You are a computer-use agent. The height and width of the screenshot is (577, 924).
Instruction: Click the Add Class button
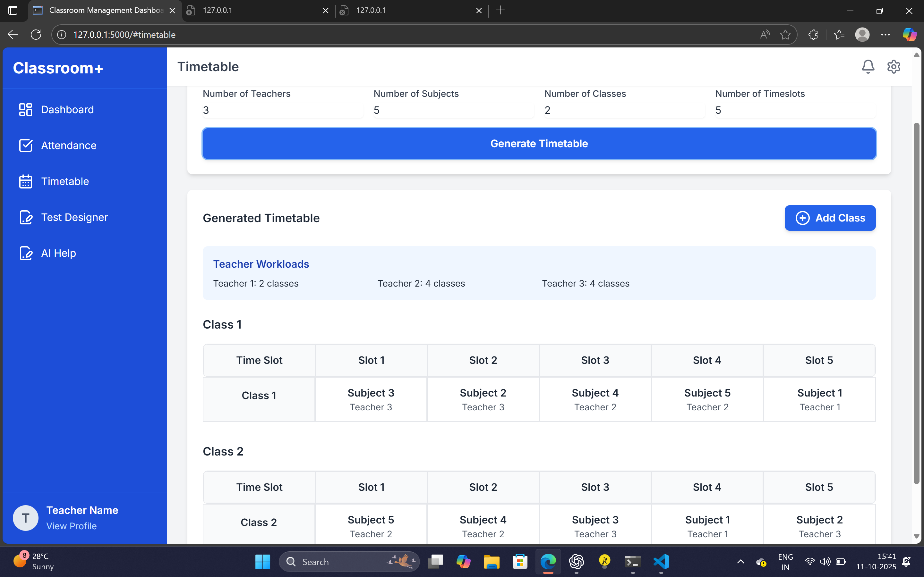point(830,218)
